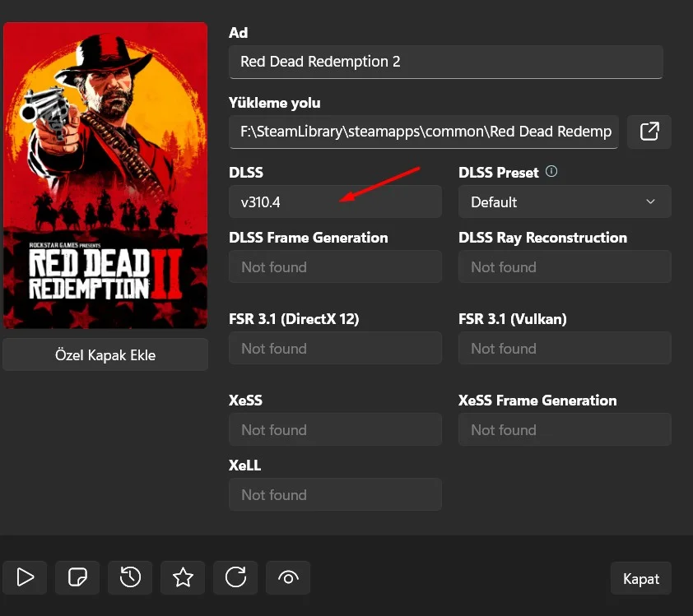Click the Kapat button

pos(641,578)
